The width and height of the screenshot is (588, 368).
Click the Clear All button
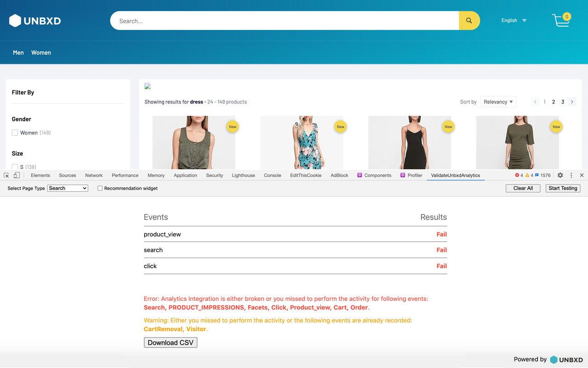pos(523,188)
